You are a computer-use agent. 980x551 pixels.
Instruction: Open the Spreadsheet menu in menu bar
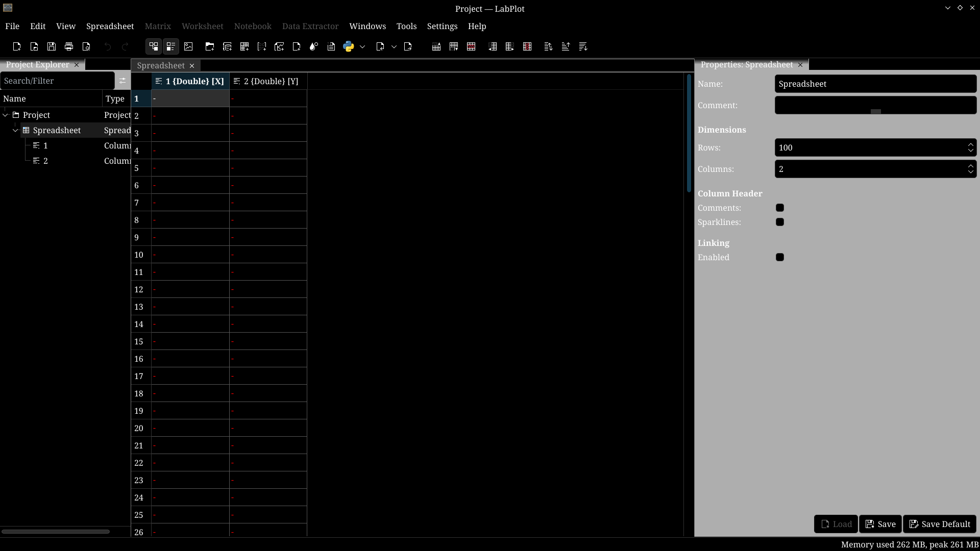110,26
